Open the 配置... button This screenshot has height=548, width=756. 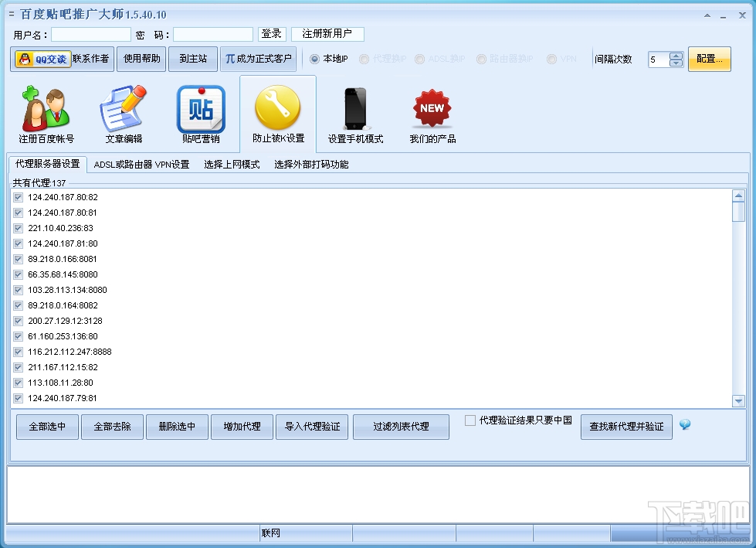click(709, 59)
